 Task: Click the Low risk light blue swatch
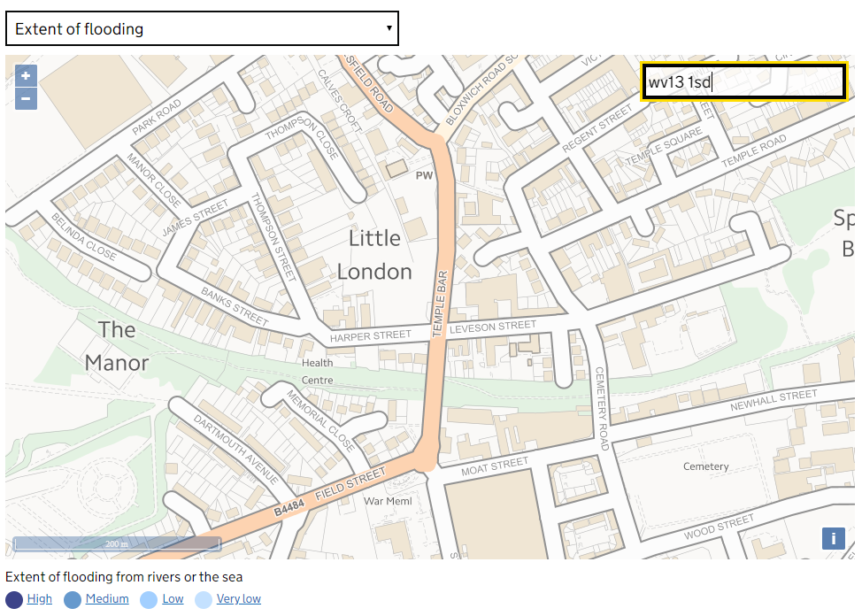149,600
